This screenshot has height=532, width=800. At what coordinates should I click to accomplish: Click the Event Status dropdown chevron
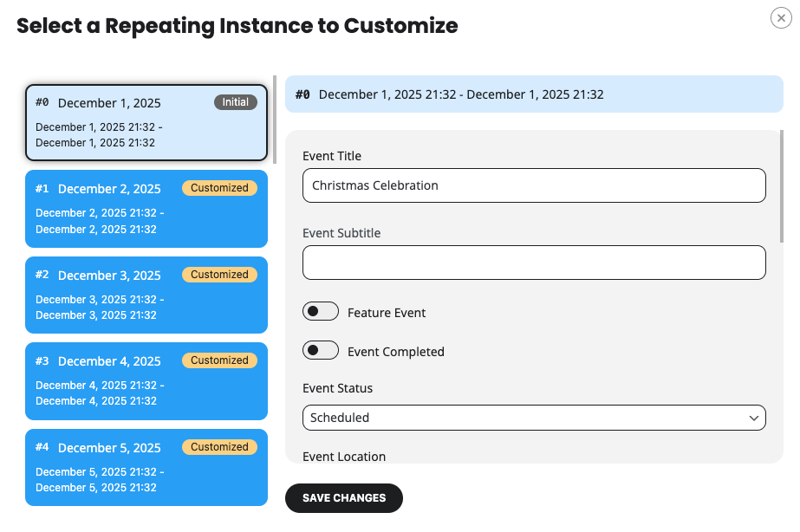point(752,418)
